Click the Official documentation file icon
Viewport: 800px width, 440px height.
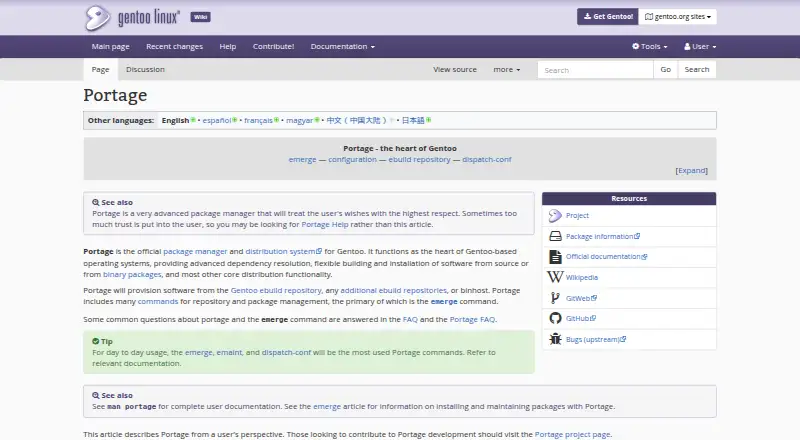[x=555, y=257]
